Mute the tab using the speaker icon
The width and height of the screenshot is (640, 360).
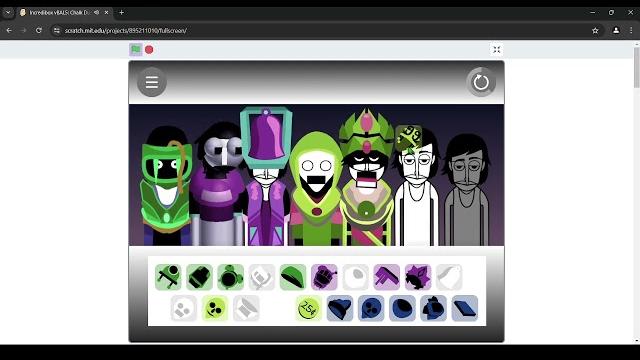[x=96, y=13]
